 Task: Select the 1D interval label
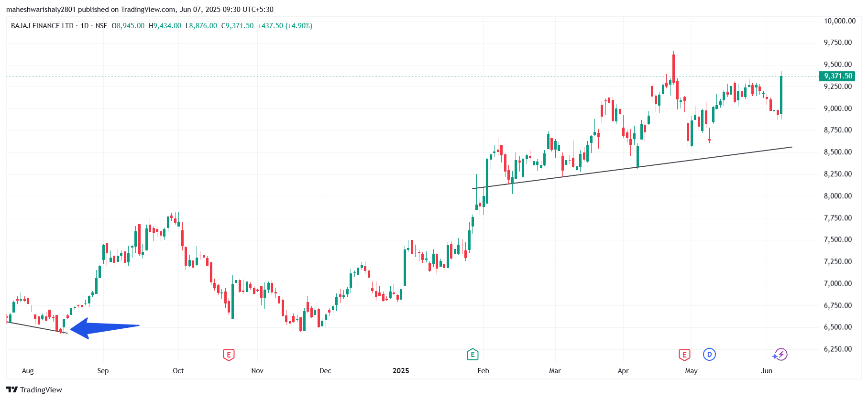pyautogui.click(x=85, y=26)
